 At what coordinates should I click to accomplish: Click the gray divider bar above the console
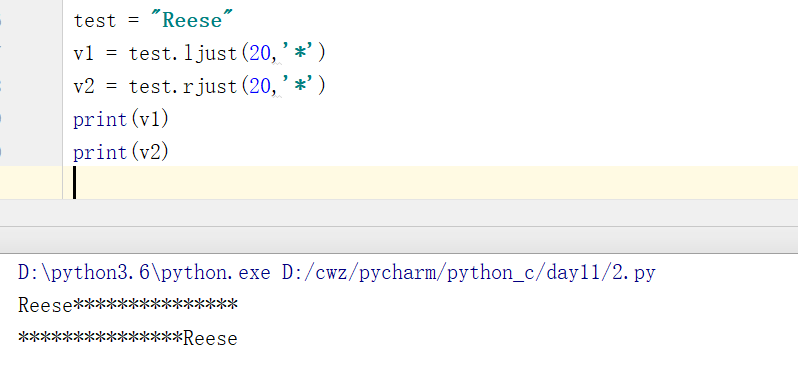pos(399,239)
